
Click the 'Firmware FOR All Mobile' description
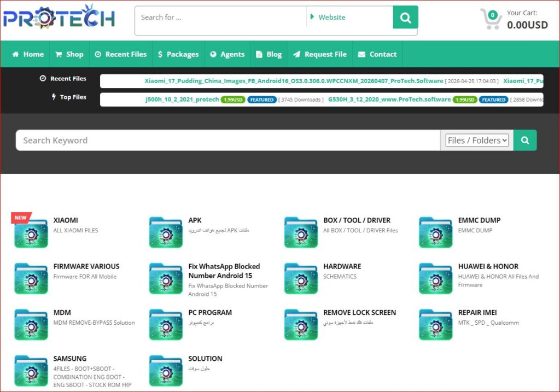[85, 276]
